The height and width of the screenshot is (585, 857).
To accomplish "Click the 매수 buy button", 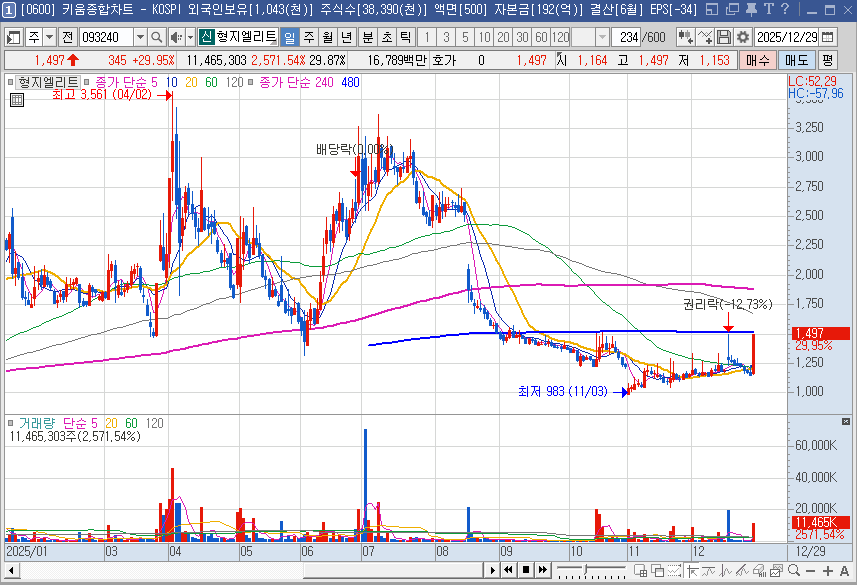I will click(758, 60).
